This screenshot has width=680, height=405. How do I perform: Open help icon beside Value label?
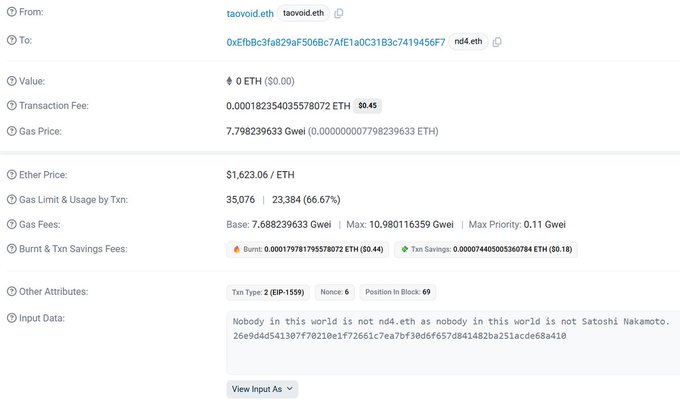pyautogui.click(x=12, y=81)
